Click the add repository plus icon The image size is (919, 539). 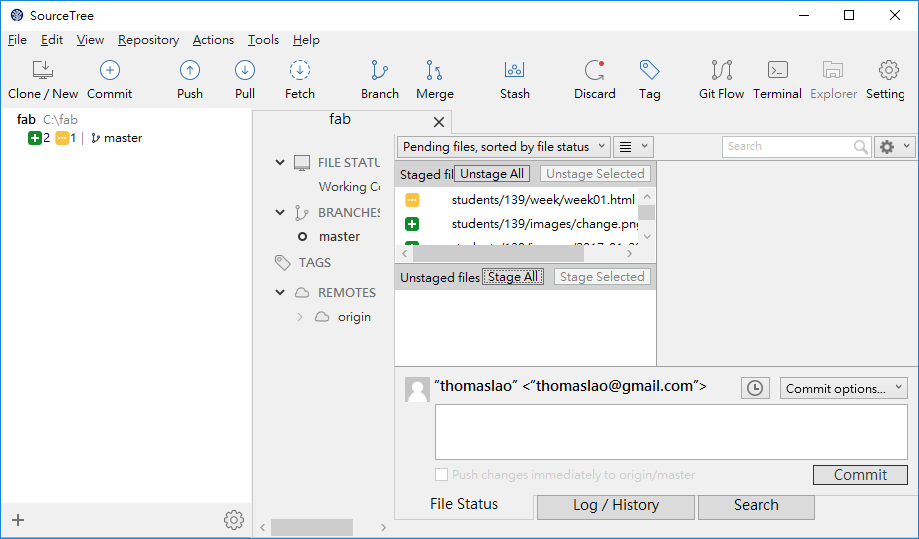[x=18, y=520]
